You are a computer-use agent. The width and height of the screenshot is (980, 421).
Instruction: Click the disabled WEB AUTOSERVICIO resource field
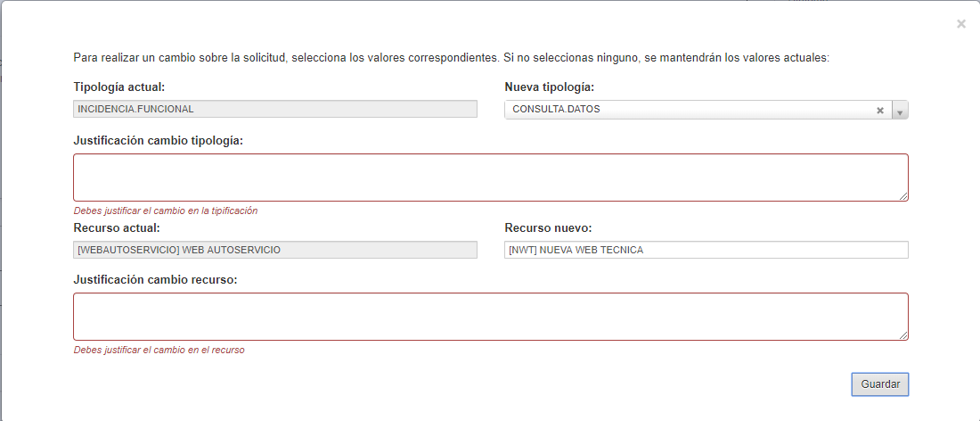click(x=275, y=250)
